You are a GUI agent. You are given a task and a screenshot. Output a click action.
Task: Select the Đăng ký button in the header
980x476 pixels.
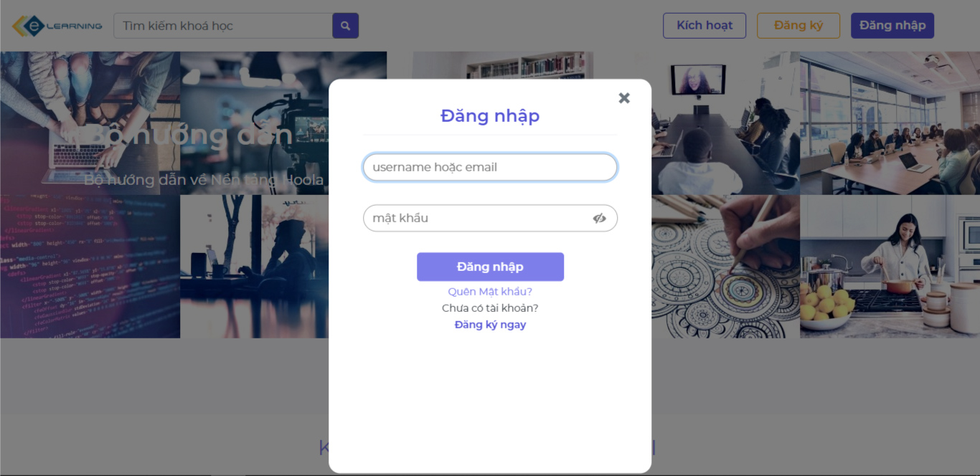click(798, 25)
